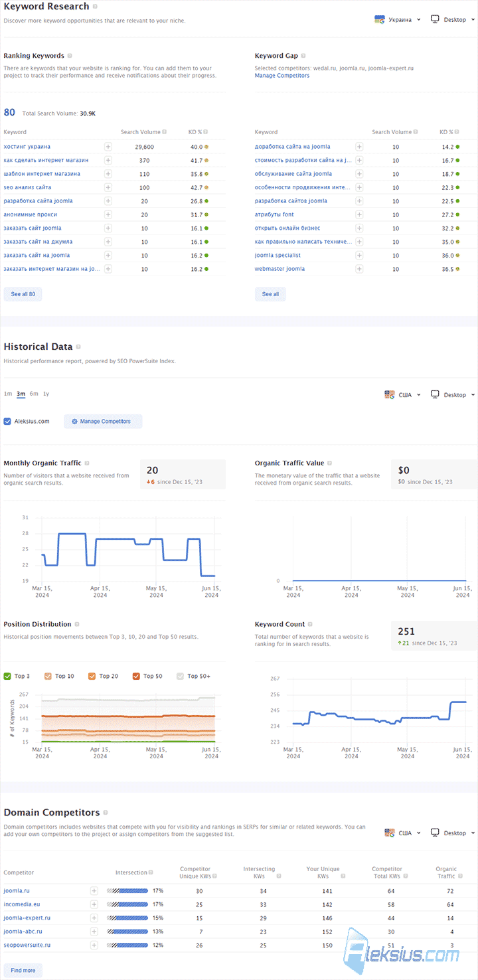Screen dimensions: 478x980
Task: Click plus icon for 'seo анализ сайта' keyword
Action: [108, 187]
